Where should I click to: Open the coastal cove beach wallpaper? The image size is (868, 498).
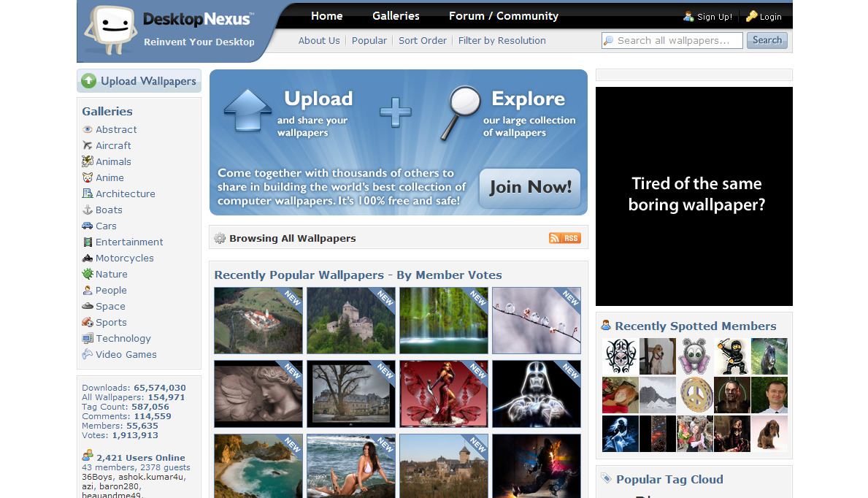[258, 466]
